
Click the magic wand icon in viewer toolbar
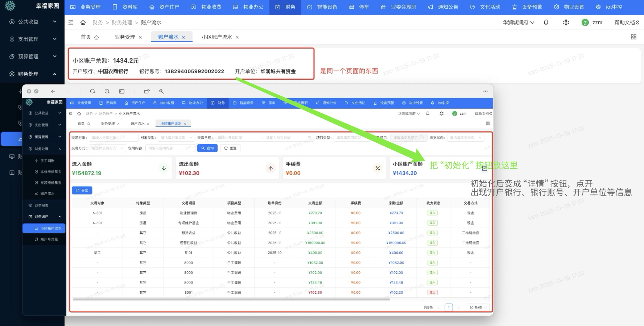click(161, 91)
